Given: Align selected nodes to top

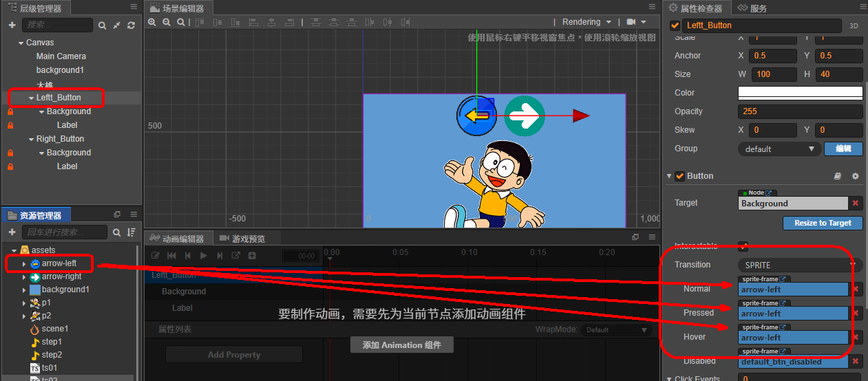Looking at the screenshot, I should point(200,22).
